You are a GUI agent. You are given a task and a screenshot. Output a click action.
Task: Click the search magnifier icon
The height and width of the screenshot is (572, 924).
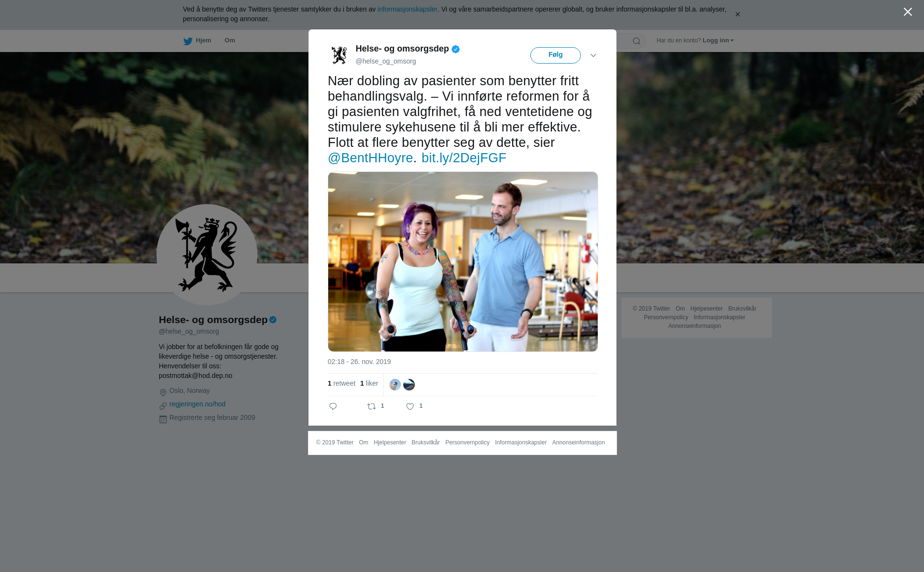[x=637, y=41]
